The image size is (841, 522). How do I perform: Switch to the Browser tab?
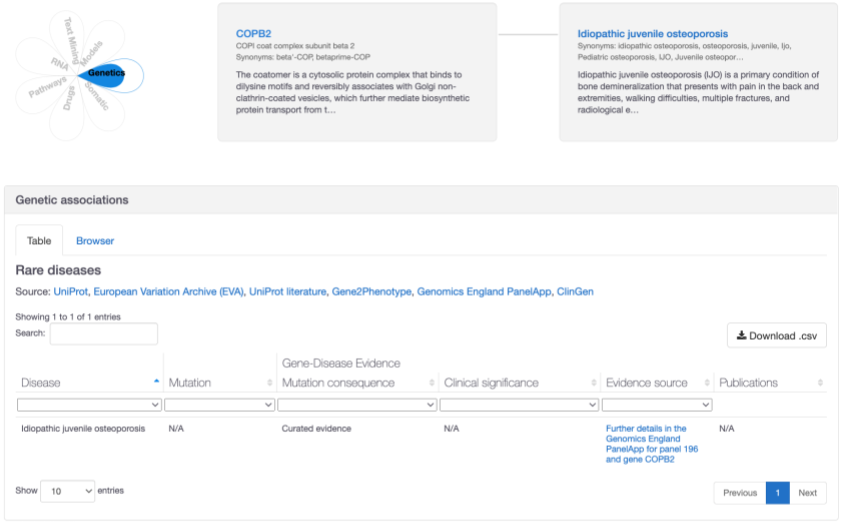point(95,241)
